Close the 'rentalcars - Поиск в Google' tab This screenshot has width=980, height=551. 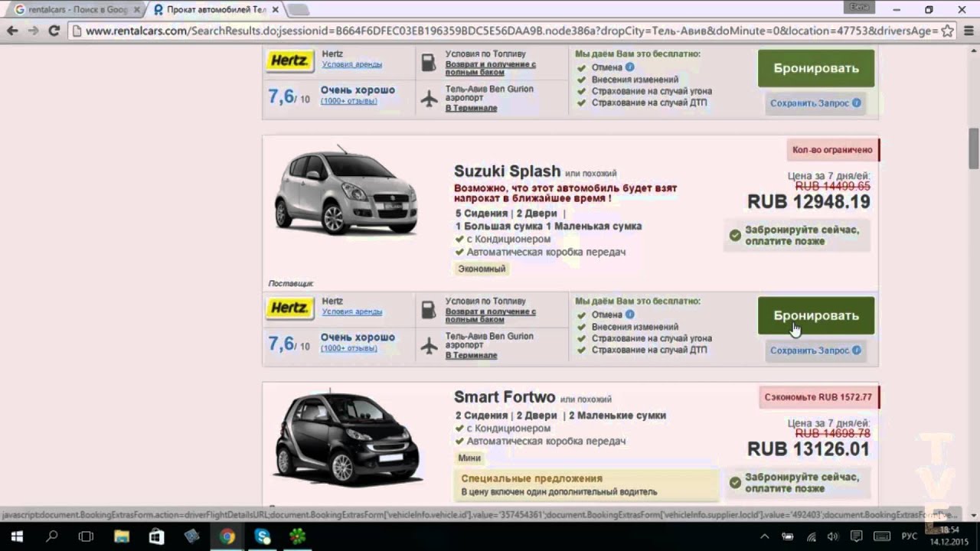[x=136, y=10]
